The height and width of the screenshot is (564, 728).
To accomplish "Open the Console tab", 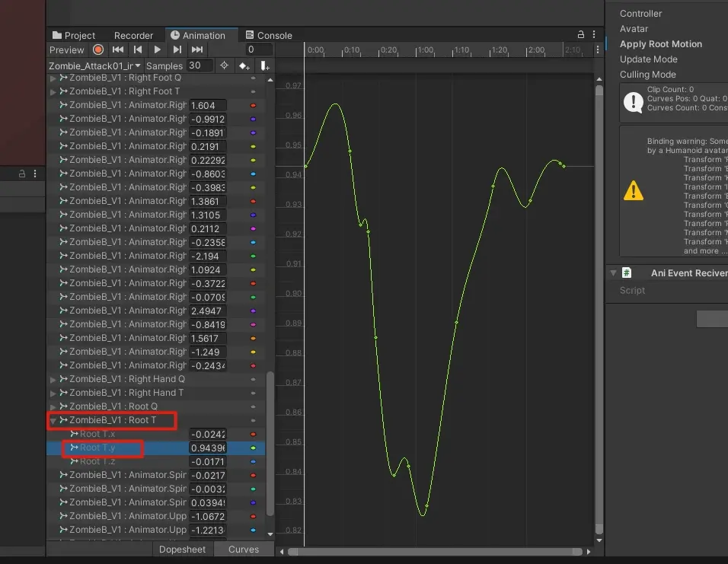I will [x=269, y=35].
